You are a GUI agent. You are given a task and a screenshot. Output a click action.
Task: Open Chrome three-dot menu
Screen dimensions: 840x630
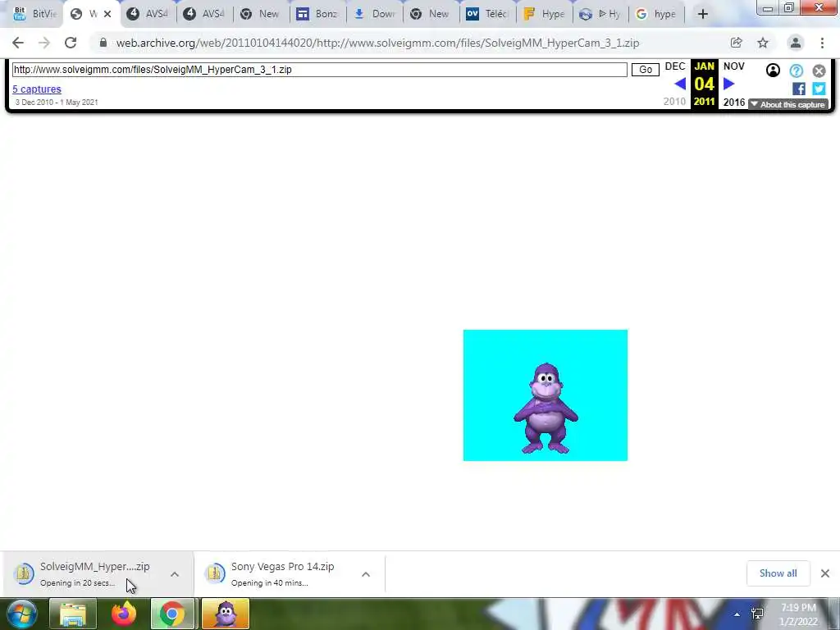(822, 43)
